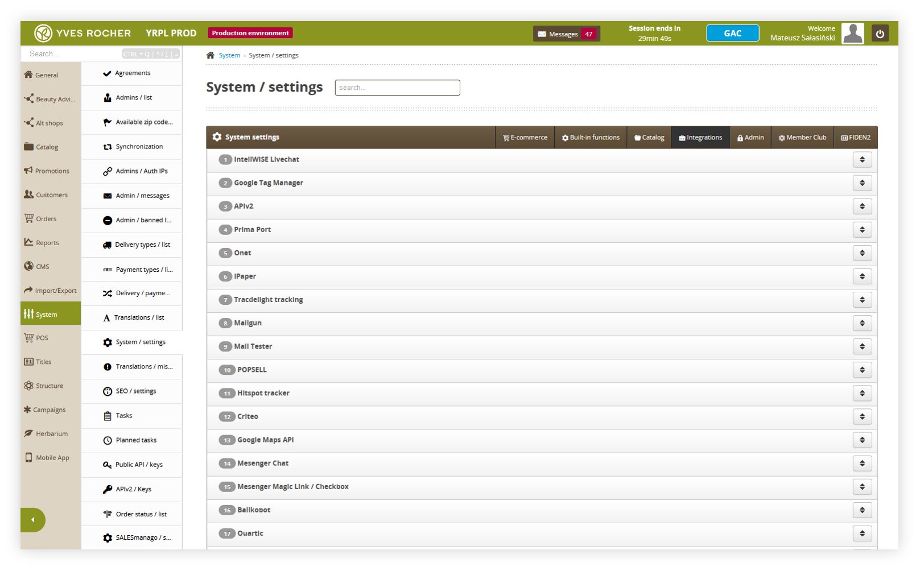Switch to FIDEN2 tab
This screenshot has width=924, height=575.
(x=856, y=138)
